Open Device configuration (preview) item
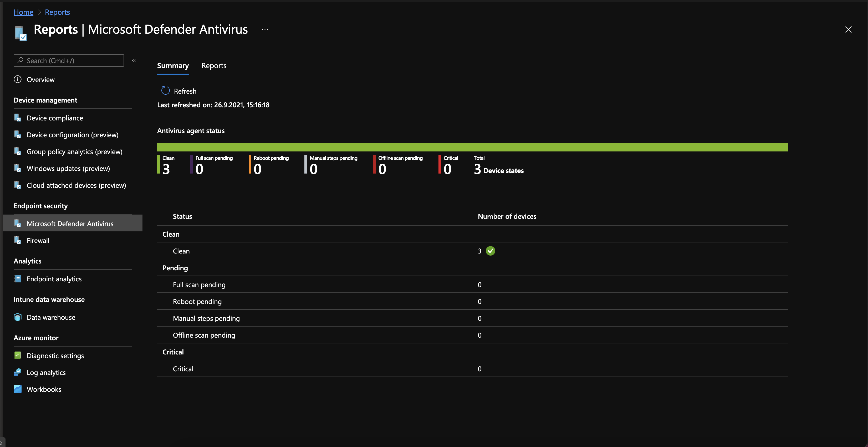The width and height of the screenshot is (868, 447). coord(73,135)
